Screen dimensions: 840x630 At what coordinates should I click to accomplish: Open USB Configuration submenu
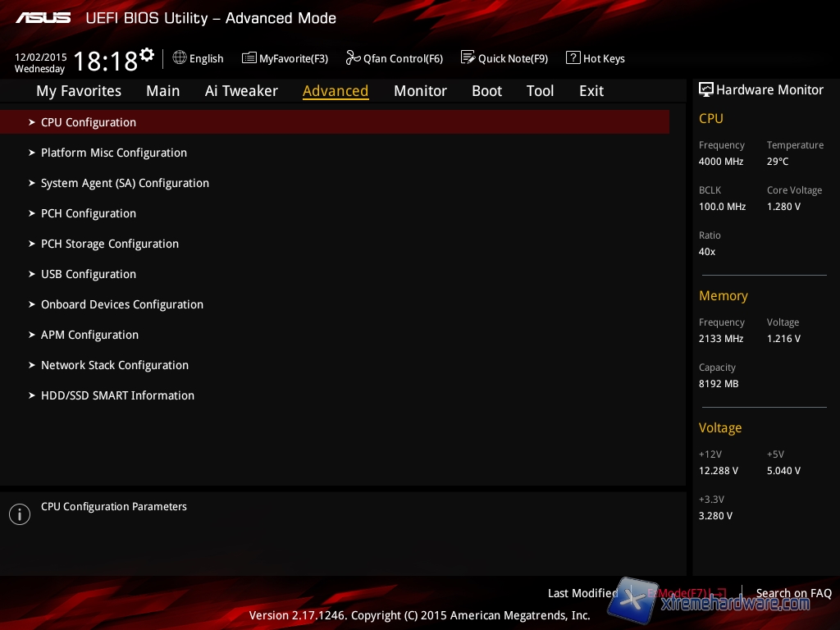pos(89,274)
